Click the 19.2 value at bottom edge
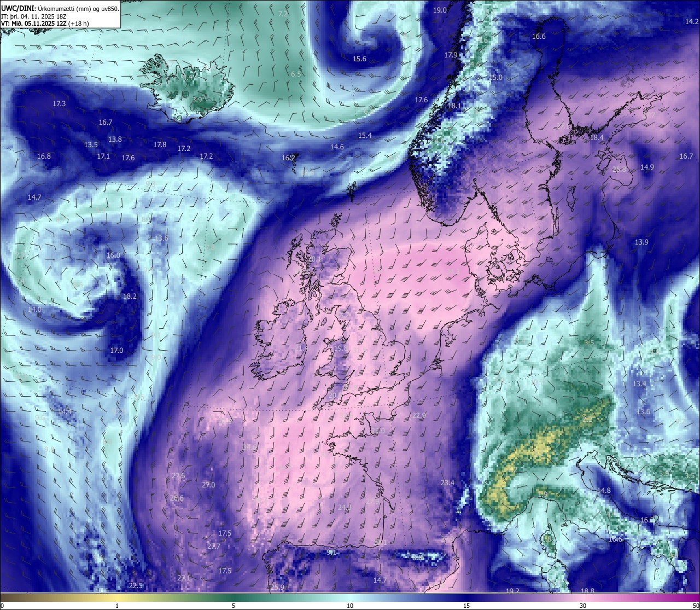700x610 pixels. [512, 591]
